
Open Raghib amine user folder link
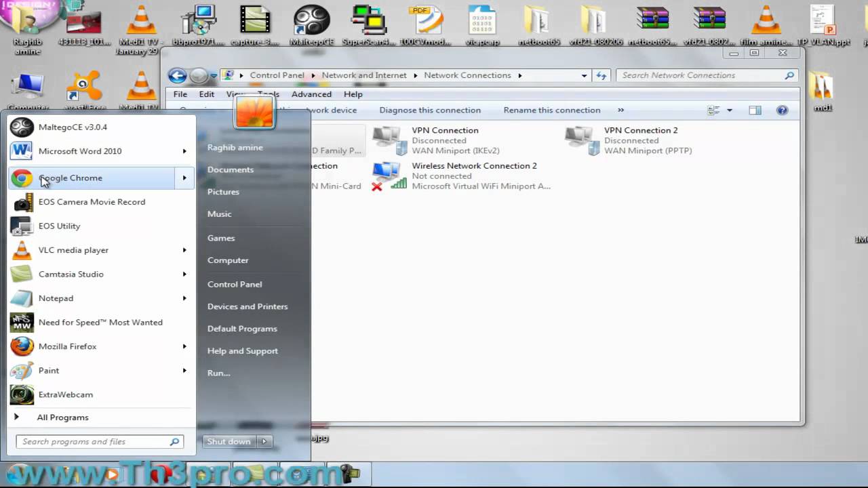click(x=235, y=147)
